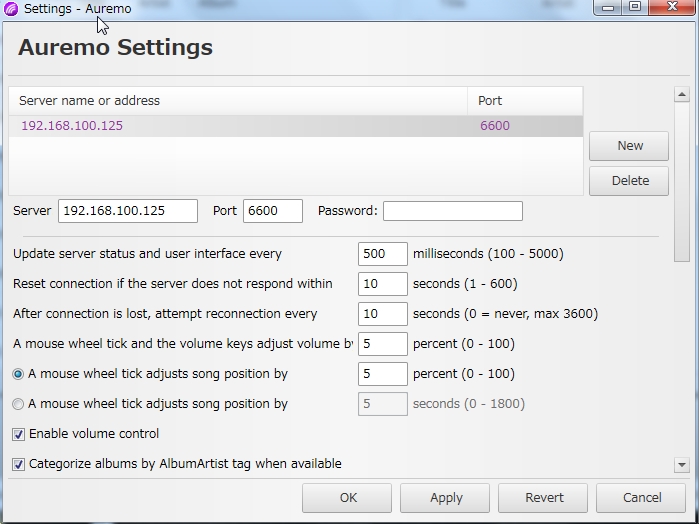Click the scrollbar up arrow

(x=682, y=95)
